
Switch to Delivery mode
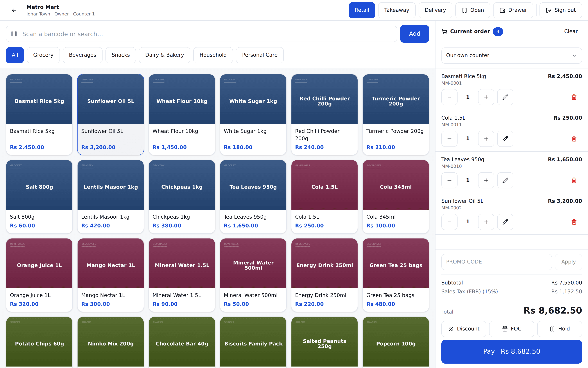pos(435,10)
